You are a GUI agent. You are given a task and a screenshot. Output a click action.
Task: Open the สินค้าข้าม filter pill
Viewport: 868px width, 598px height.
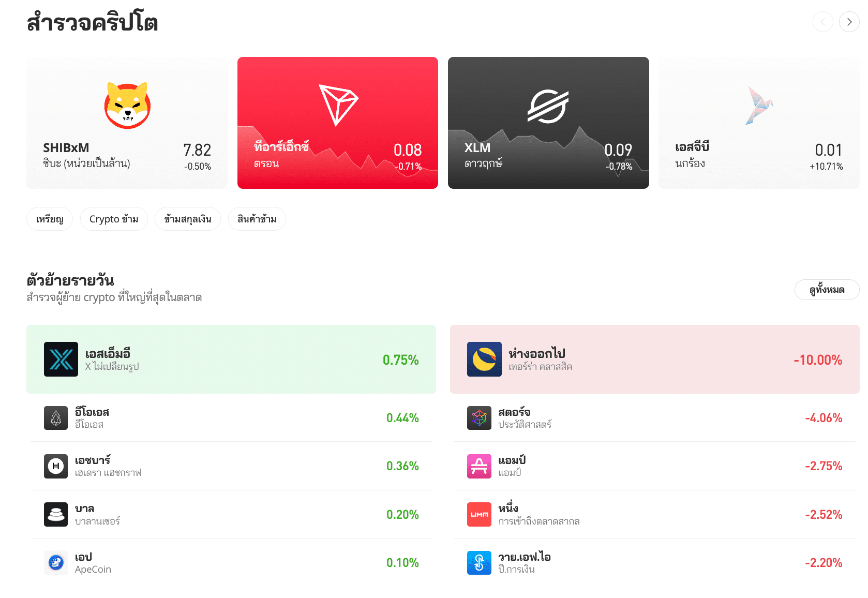[257, 219]
